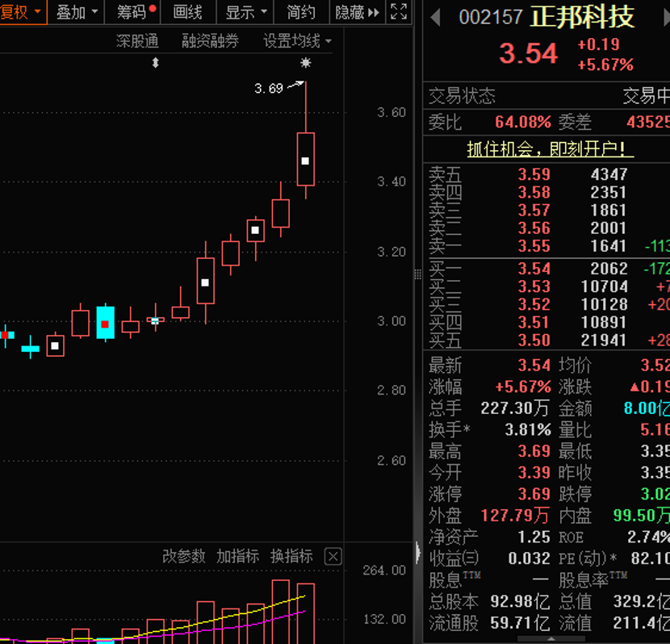Close the volume indicator panel
670x644 pixels.
click(333, 556)
